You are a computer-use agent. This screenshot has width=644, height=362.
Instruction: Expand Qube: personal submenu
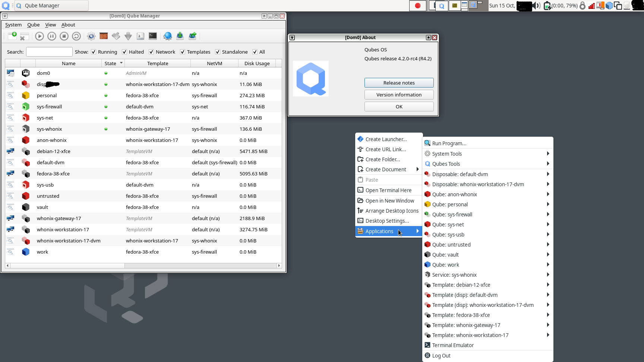coord(487,204)
